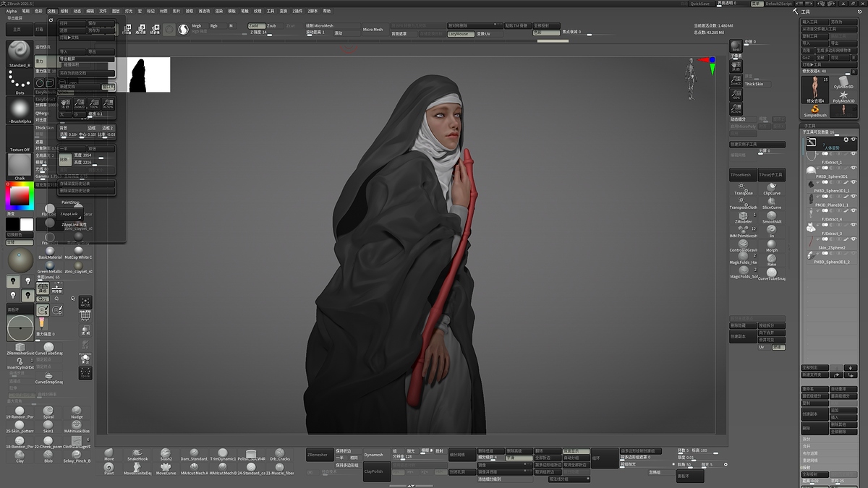Select the SliceCurve brush icon

pos(772,202)
